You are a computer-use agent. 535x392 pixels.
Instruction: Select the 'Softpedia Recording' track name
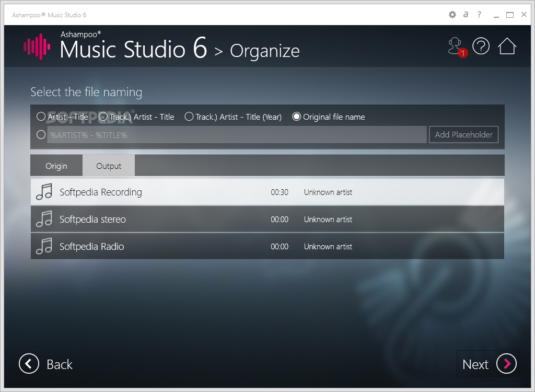click(101, 192)
